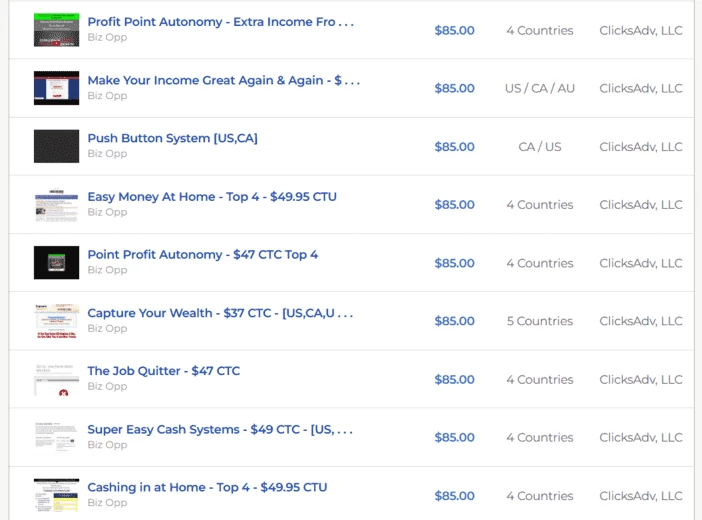
Task: Click 5 Countries for Capture Your Wealth
Action: coord(539,321)
